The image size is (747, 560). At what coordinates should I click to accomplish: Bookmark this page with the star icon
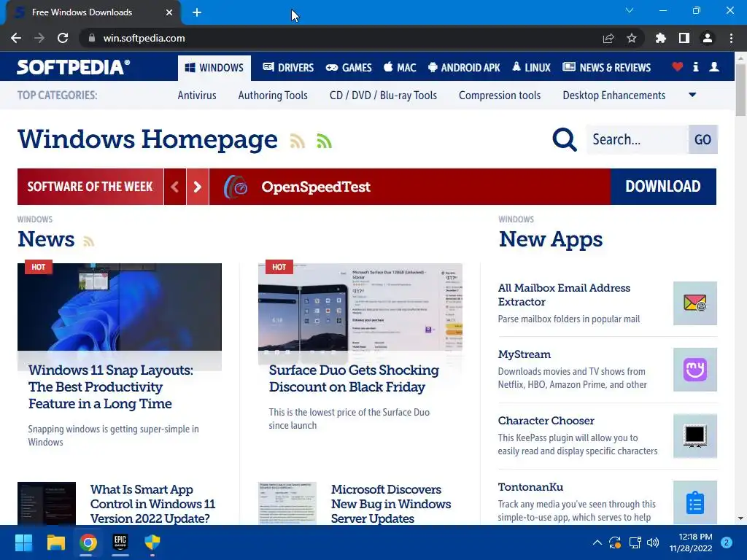632,38
